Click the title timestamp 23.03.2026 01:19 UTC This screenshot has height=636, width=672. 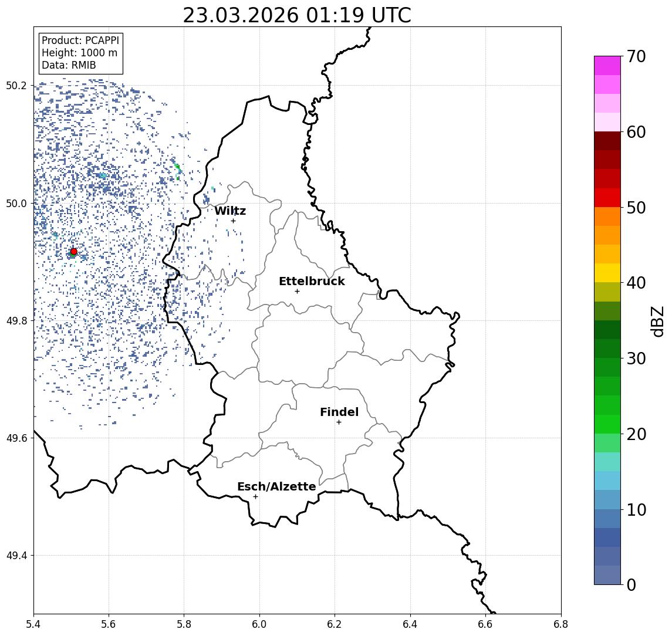tap(297, 15)
